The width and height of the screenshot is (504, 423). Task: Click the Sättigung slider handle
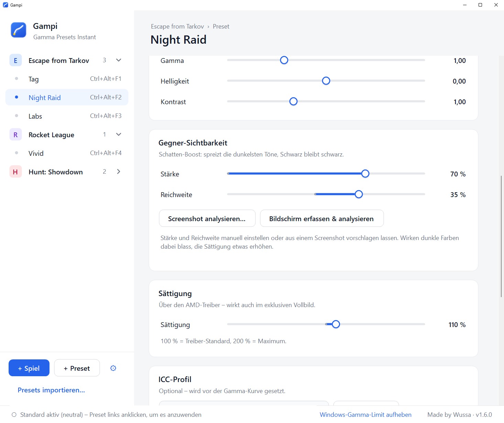[336, 324]
